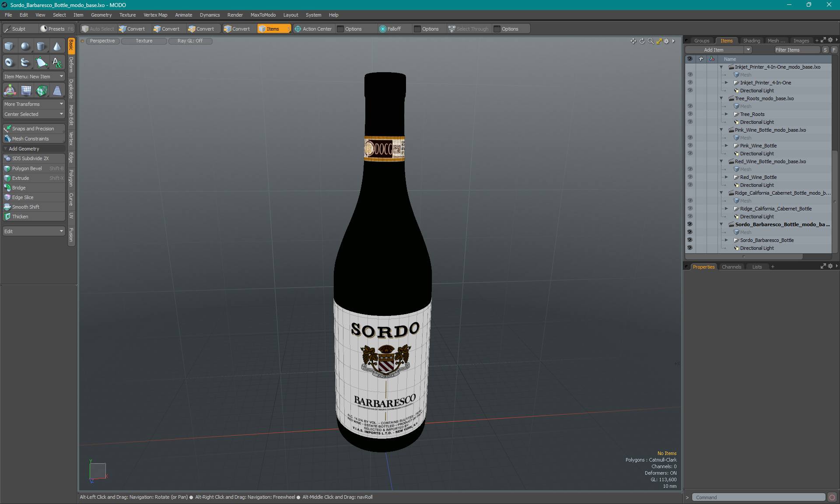Activate the Thicken tool
Screen dimensions: 840x504
pos(34,217)
